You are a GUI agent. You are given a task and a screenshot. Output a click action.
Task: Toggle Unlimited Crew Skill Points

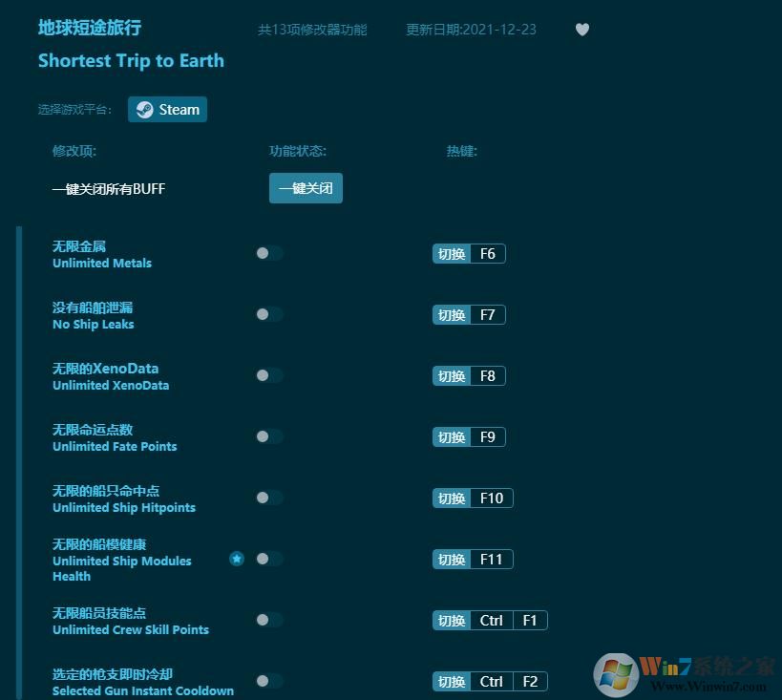pos(270,620)
